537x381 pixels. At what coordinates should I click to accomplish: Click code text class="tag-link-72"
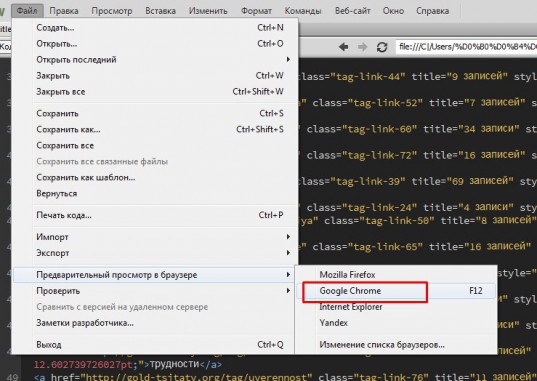point(362,155)
